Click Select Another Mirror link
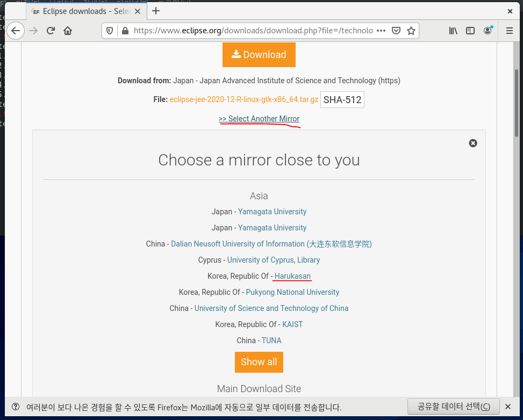 pyautogui.click(x=259, y=119)
